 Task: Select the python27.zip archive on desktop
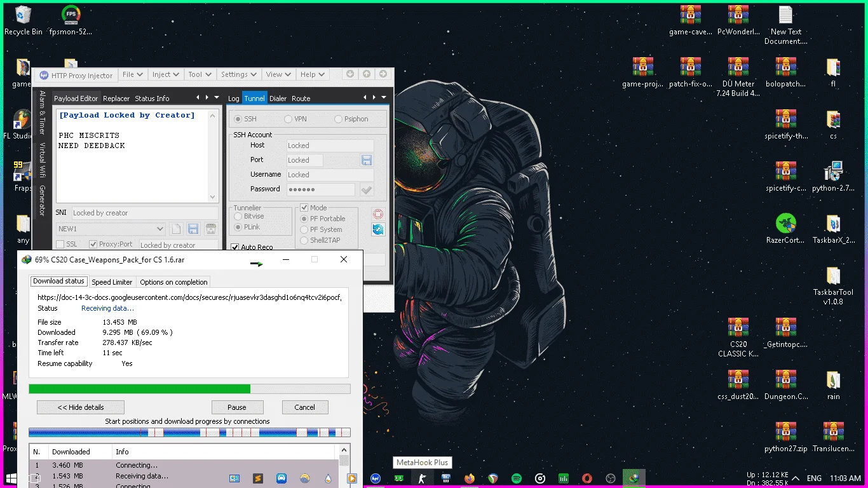785,437
